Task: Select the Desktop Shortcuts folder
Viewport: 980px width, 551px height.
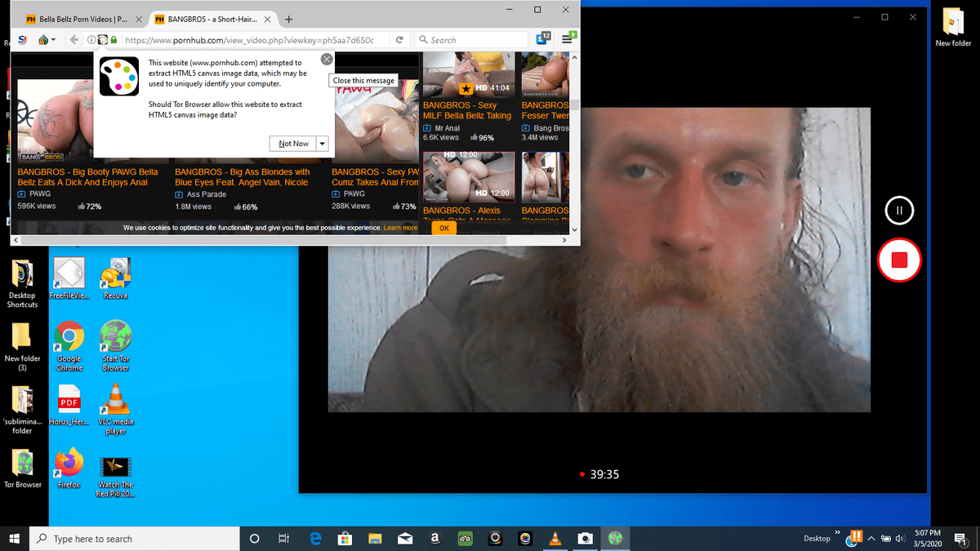Action: tap(22, 284)
